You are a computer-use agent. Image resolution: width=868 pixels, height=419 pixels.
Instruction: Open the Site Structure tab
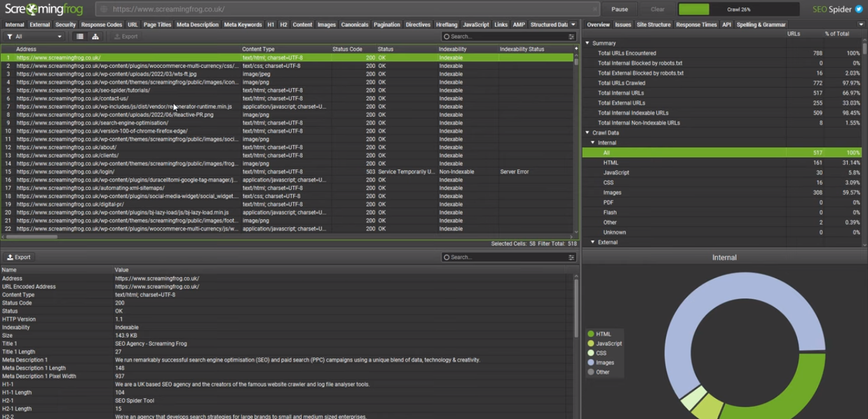pyautogui.click(x=653, y=25)
